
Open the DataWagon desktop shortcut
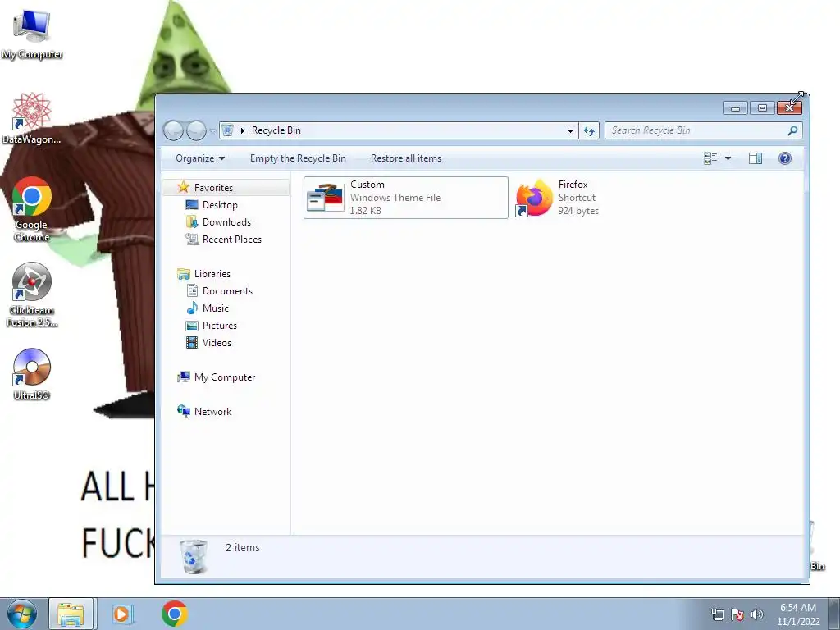point(32,118)
